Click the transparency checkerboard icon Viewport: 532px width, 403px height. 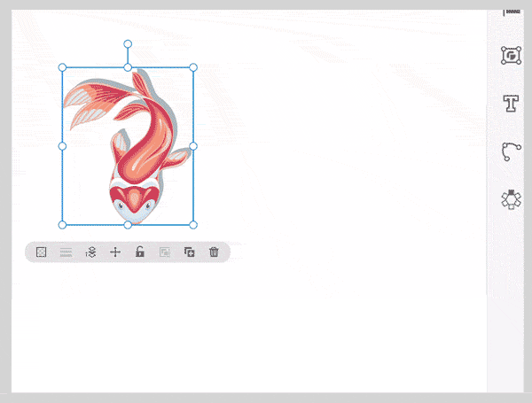41,252
